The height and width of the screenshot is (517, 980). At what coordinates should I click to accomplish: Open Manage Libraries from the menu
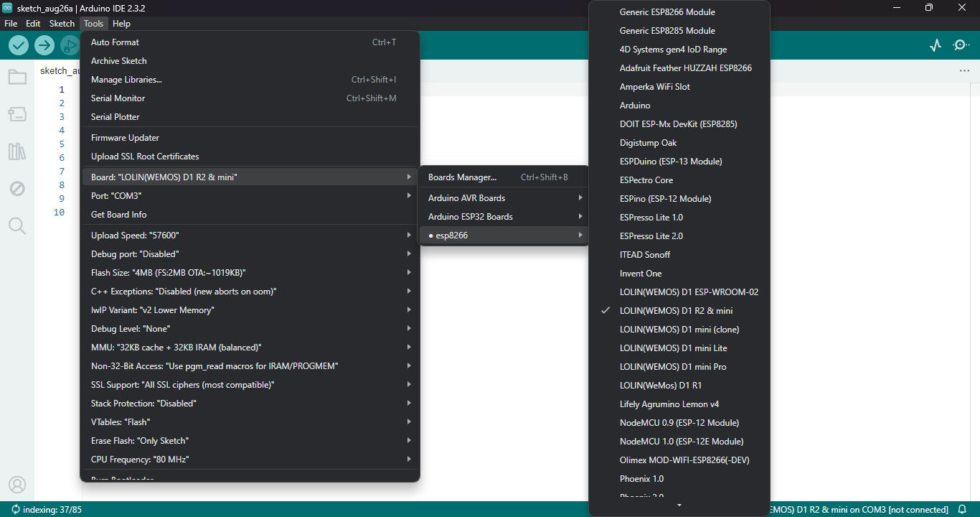(x=250, y=80)
